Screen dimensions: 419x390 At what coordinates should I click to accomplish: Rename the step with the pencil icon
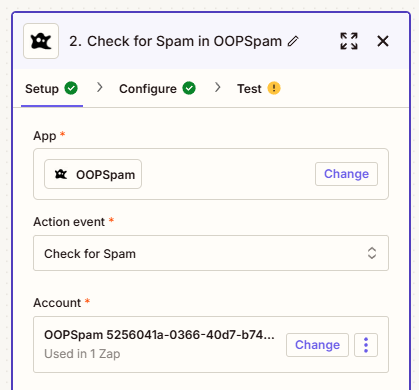tap(293, 41)
